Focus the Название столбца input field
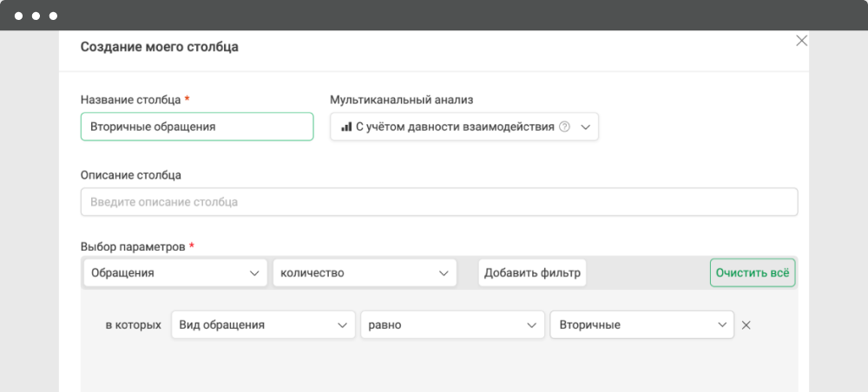Screen dimensions: 868x392 197,127
